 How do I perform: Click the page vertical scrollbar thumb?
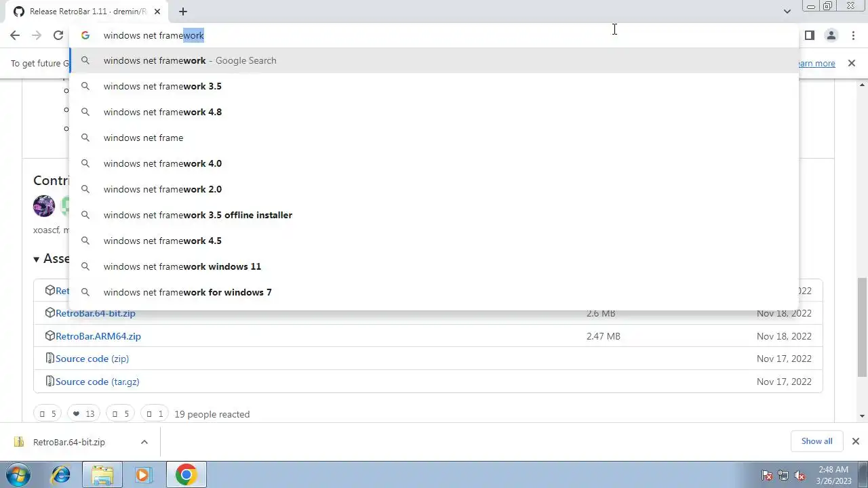pyautogui.click(x=863, y=327)
